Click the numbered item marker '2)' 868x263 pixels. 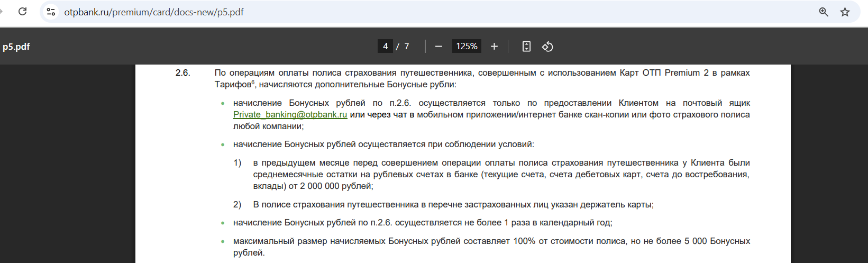click(x=237, y=205)
